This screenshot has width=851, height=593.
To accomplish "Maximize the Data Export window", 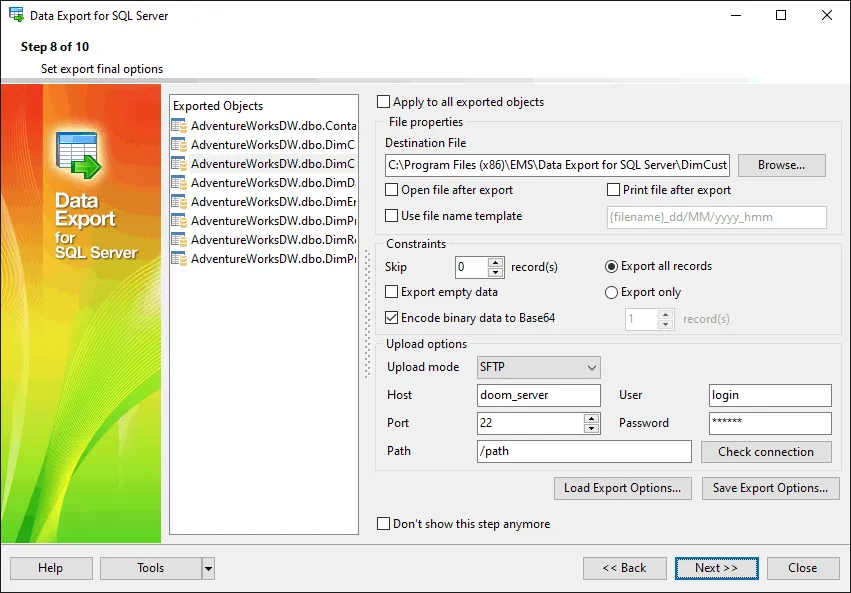I will [781, 15].
